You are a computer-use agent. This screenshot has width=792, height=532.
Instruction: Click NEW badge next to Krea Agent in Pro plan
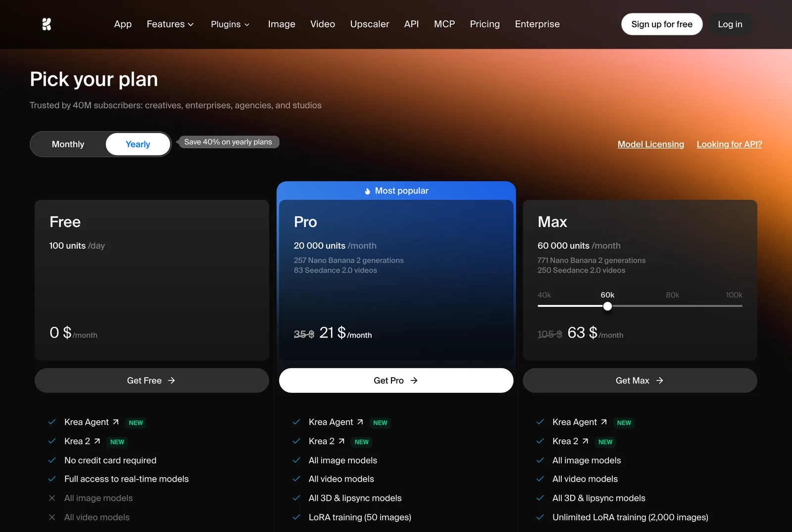(x=380, y=423)
